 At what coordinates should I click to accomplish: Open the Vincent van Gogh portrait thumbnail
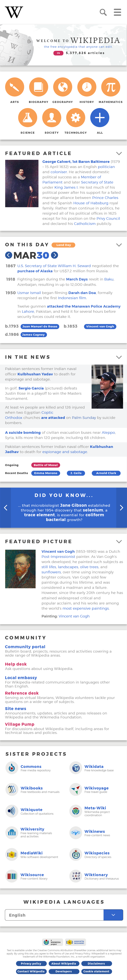21,569
